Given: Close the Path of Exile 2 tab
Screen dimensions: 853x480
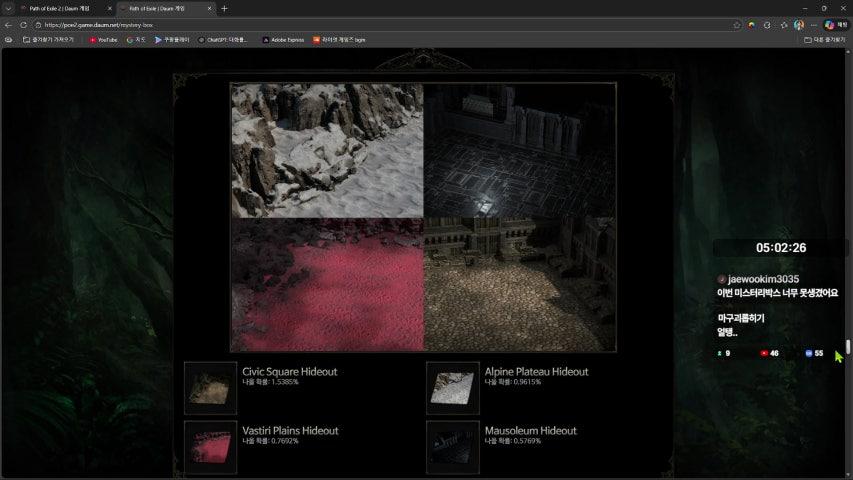Looking at the screenshot, I should (109, 9).
